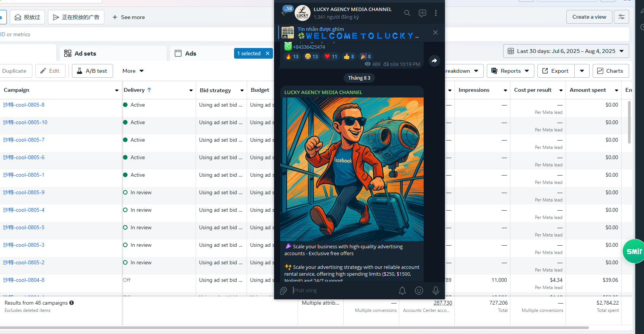Clear the 1 selected filter
Screen dimensions: 644x334
[268, 53]
